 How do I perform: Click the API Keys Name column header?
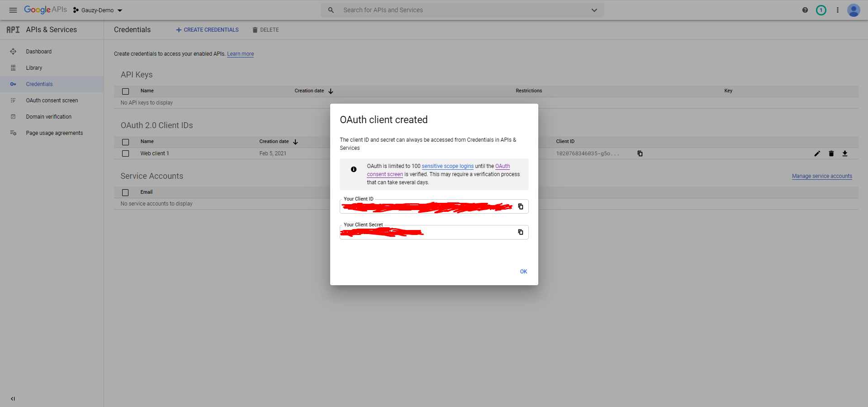pyautogui.click(x=147, y=91)
